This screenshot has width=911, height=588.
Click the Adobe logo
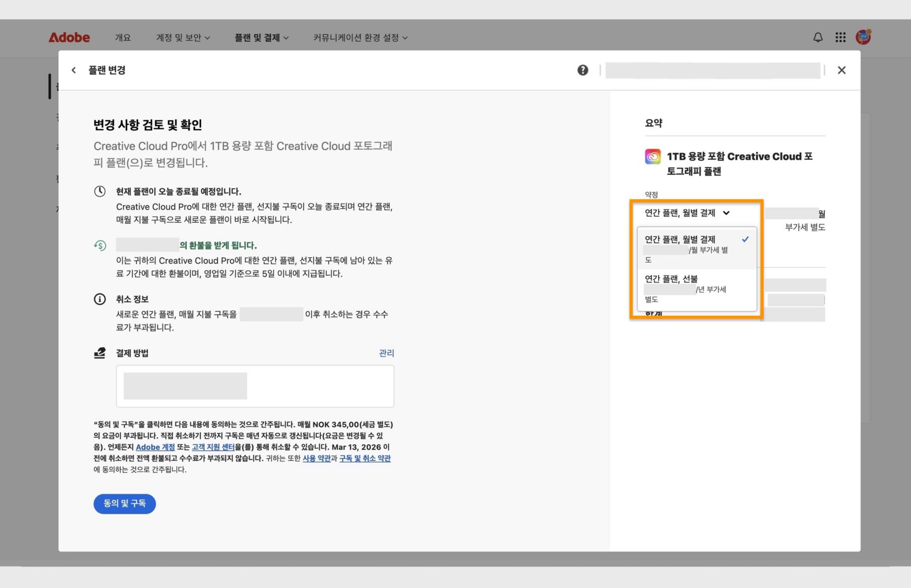[x=69, y=37]
